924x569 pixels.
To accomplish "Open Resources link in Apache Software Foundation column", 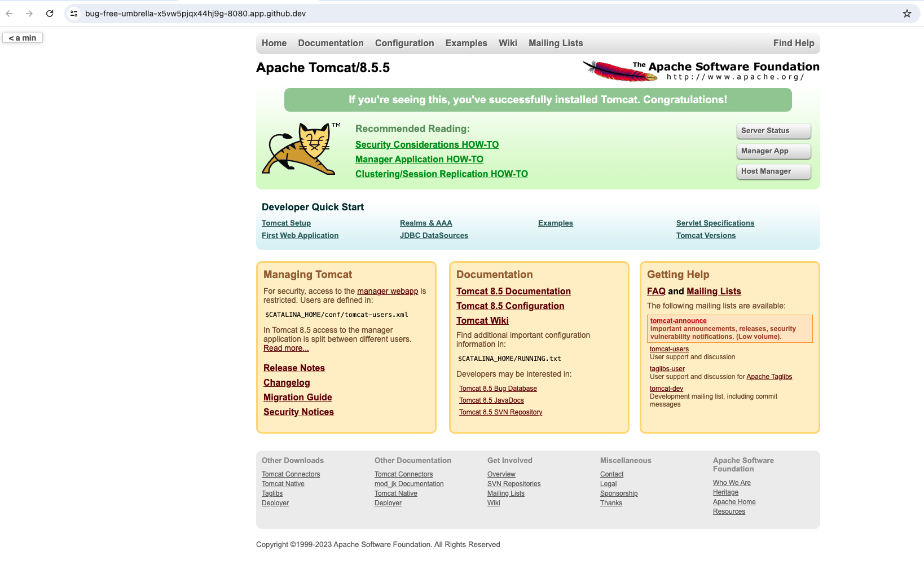I will (729, 511).
